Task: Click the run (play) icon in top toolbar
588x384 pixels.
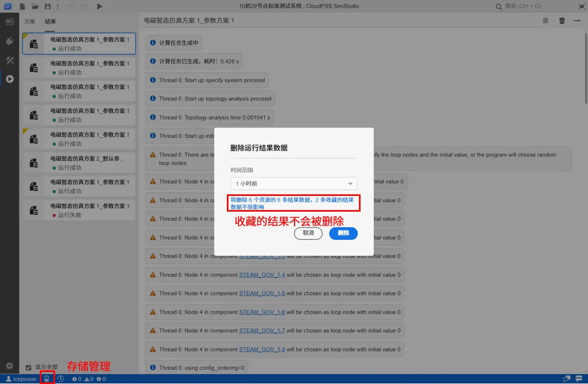Action: 100,6
